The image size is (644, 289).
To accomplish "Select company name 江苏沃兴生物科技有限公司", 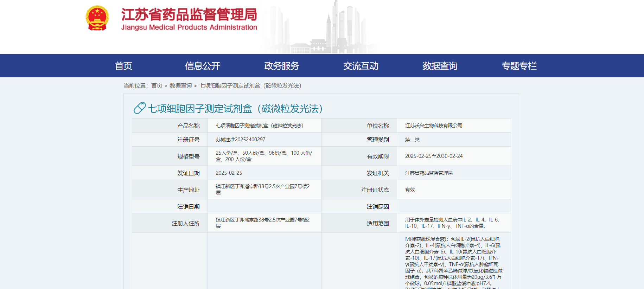I will pyautogui.click(x=434, y=126).
